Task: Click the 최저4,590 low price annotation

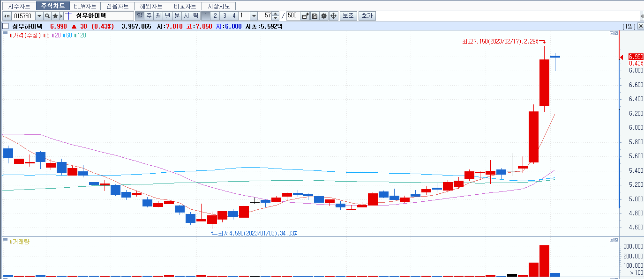Action: (257, 233)
